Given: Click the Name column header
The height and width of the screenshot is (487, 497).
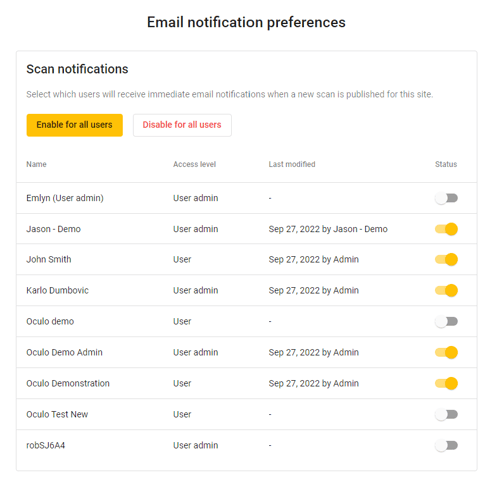Looking at the screenshot, I should 36,164.
